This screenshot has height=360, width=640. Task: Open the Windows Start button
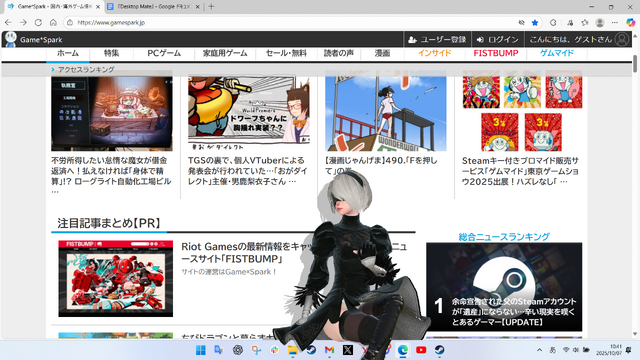(x=200, y=350)
